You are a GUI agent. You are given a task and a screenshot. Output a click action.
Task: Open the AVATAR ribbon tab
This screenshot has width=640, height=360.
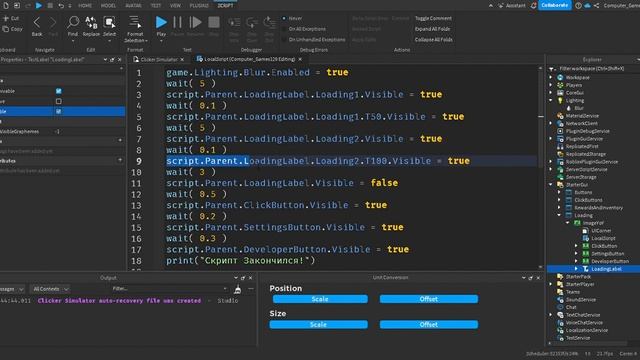[133, 5]
